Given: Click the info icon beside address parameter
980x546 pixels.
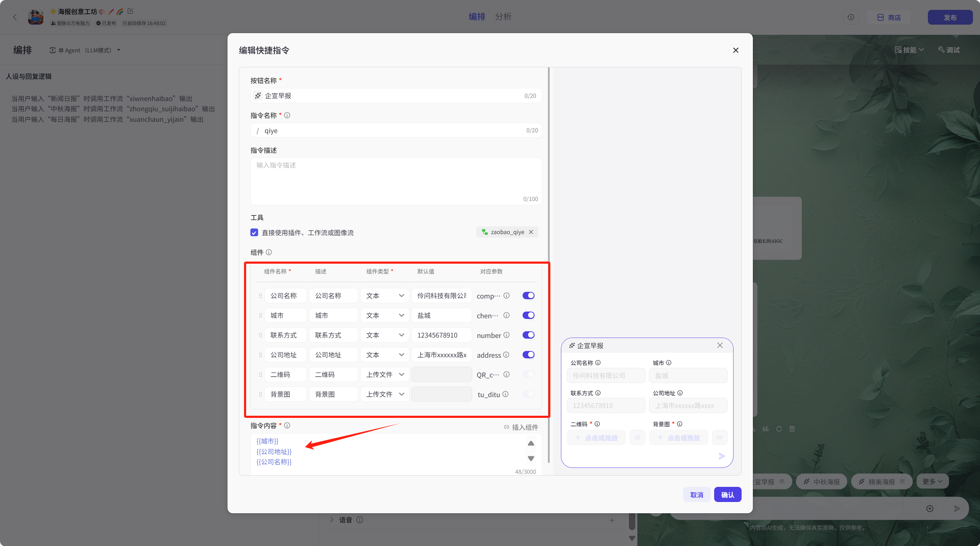Looking at the screenshot, I should (x=506, y=355).
